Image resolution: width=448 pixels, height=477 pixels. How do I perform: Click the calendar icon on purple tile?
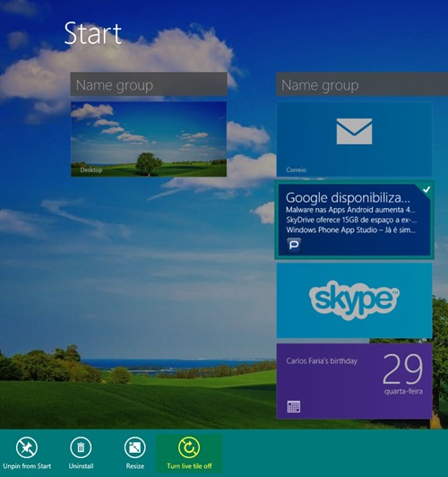(294, 406)
